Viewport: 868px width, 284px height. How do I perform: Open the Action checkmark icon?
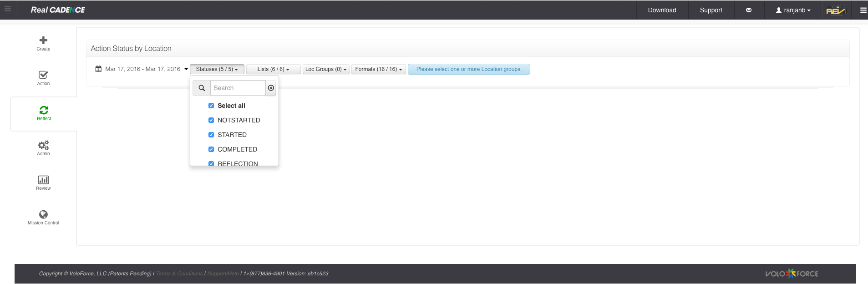43,75
